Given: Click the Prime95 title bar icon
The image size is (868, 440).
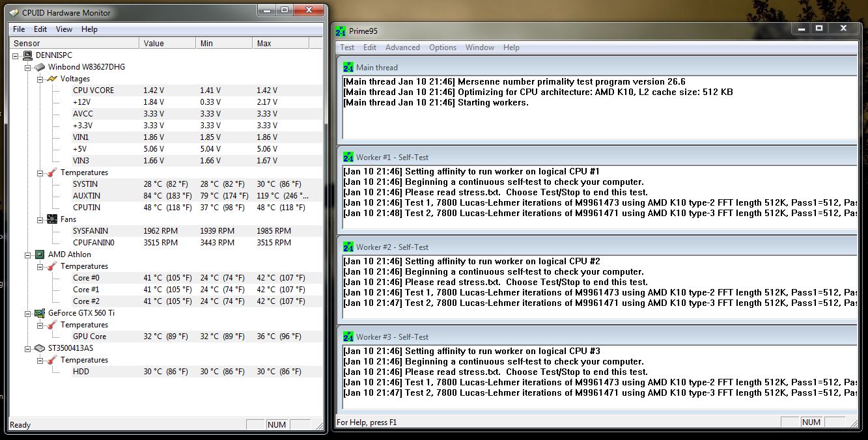Looking at the screenshot, I should coord(340,31).
